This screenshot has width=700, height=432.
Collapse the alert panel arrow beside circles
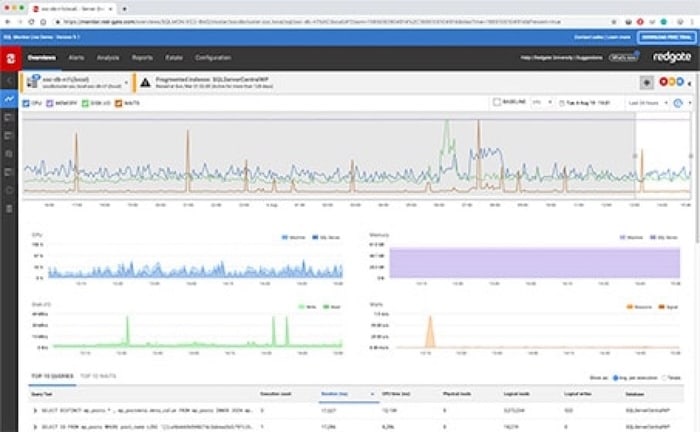[689, 83]
